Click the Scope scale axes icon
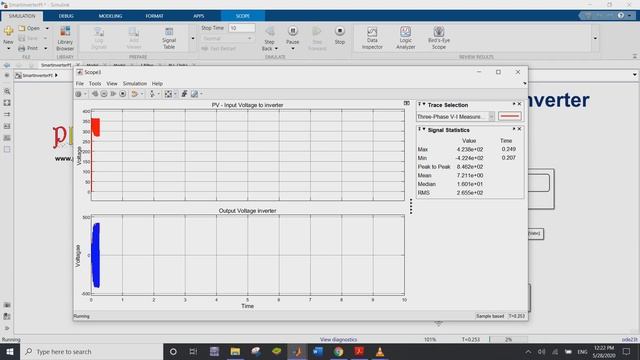 coord(168,94)
